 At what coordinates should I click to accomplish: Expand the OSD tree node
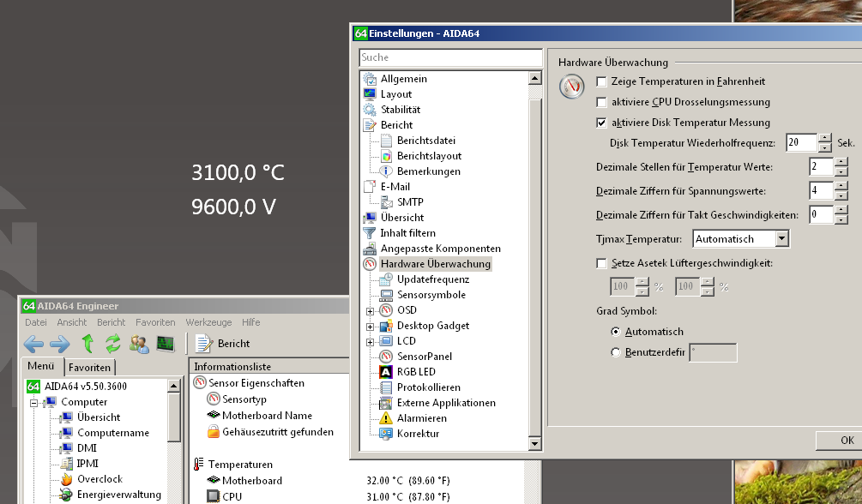point(370,311)
